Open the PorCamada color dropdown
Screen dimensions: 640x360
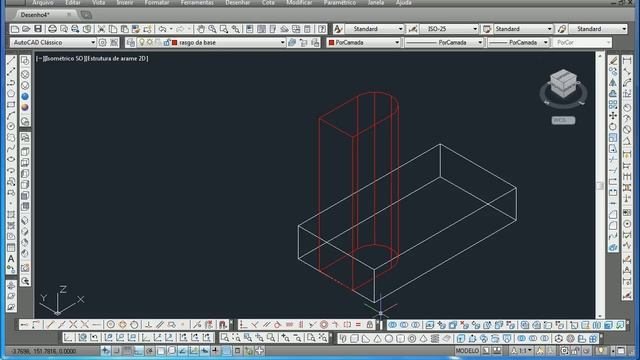pos(363,42)
